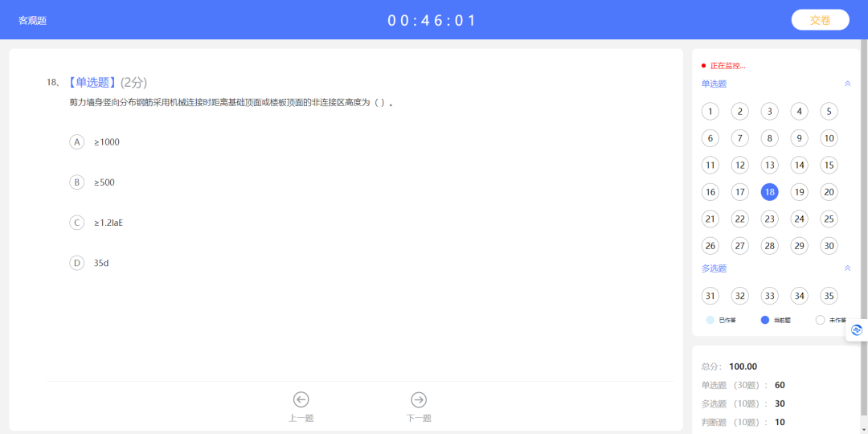Switch to question 23
The image size is (868, 434).
[769, 219]
